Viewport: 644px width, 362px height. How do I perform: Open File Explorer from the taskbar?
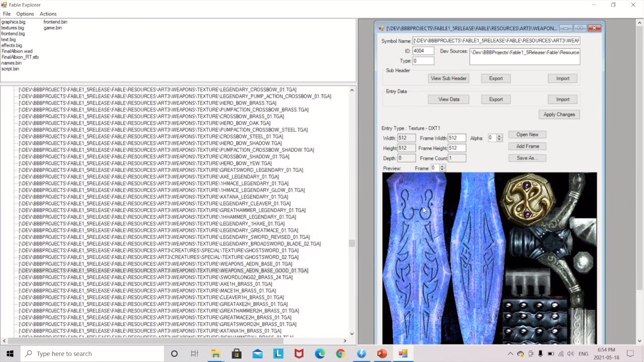click(x=215, y=353)
